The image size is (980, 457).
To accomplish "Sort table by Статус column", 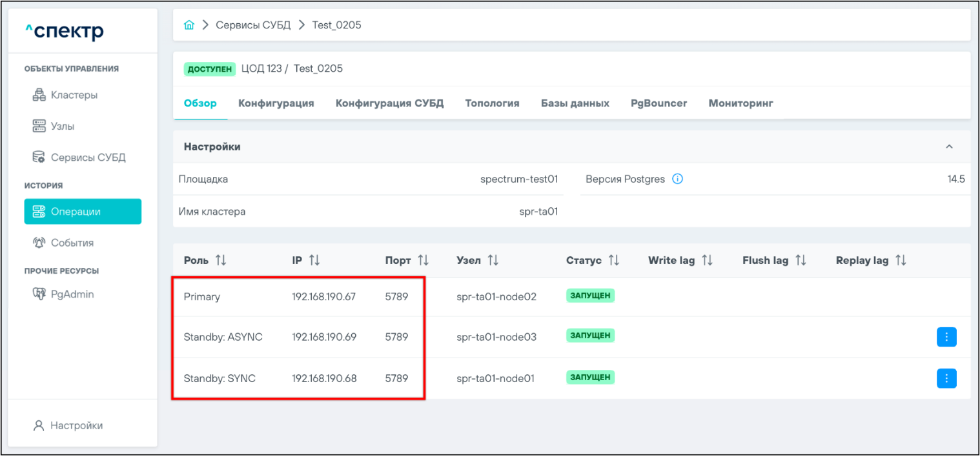I will [x=613, y=261].
